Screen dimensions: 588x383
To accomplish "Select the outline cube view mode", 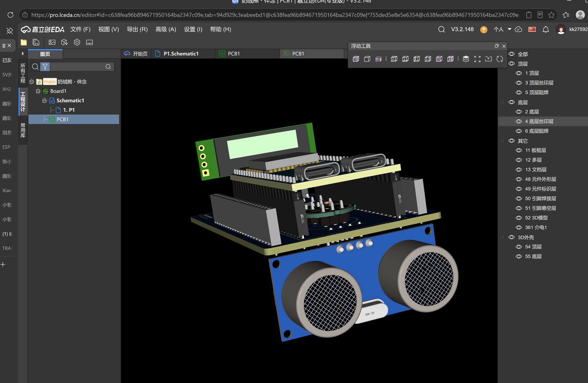I will click(367, 59).
